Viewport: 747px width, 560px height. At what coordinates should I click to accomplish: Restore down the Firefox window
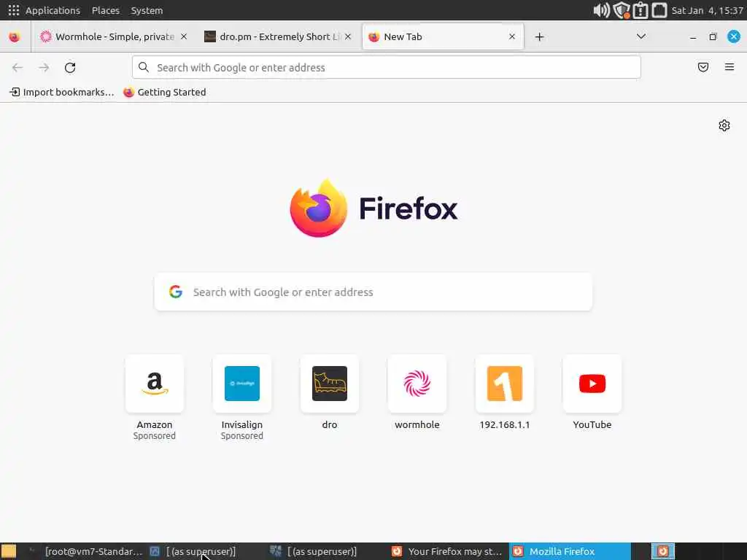pos(713,36)
